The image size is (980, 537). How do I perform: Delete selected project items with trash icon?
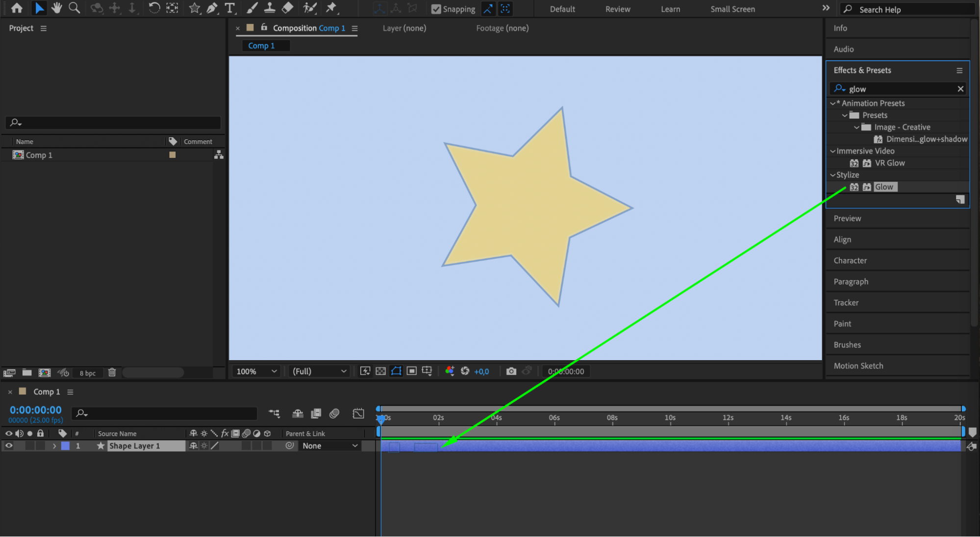(112, 373)
